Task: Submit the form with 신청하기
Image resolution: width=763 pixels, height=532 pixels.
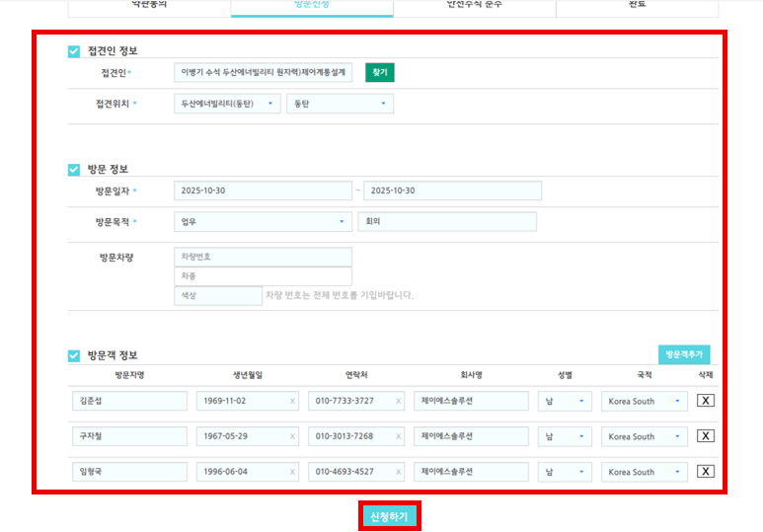Action: [389, 516]
